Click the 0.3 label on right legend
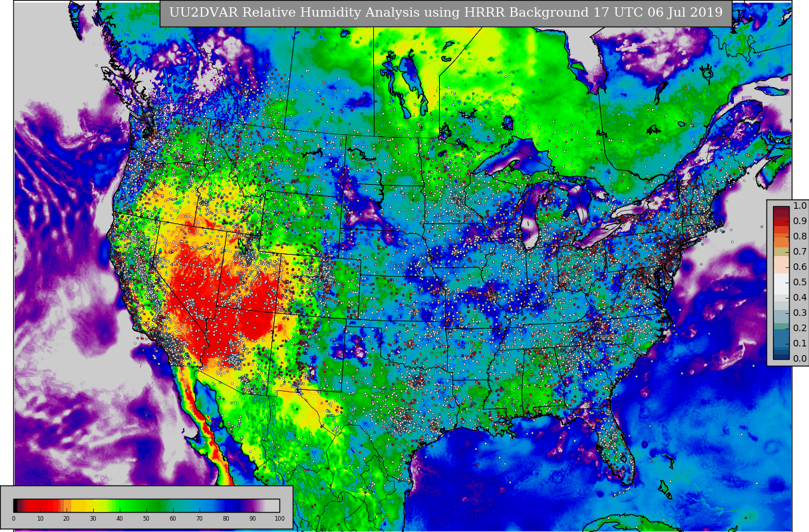809x532 pixels. (800, 313)
